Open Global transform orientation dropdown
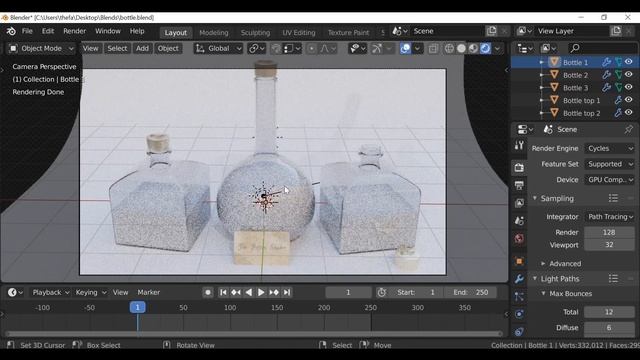This screenshot has height=360, width=640. [218, 48]
